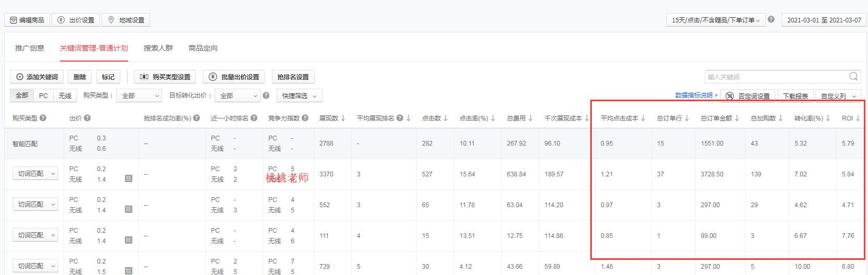Open the 购买类型 filter dropdown
The width and height of the screenshot is (868, 275).
pos(139,95)
